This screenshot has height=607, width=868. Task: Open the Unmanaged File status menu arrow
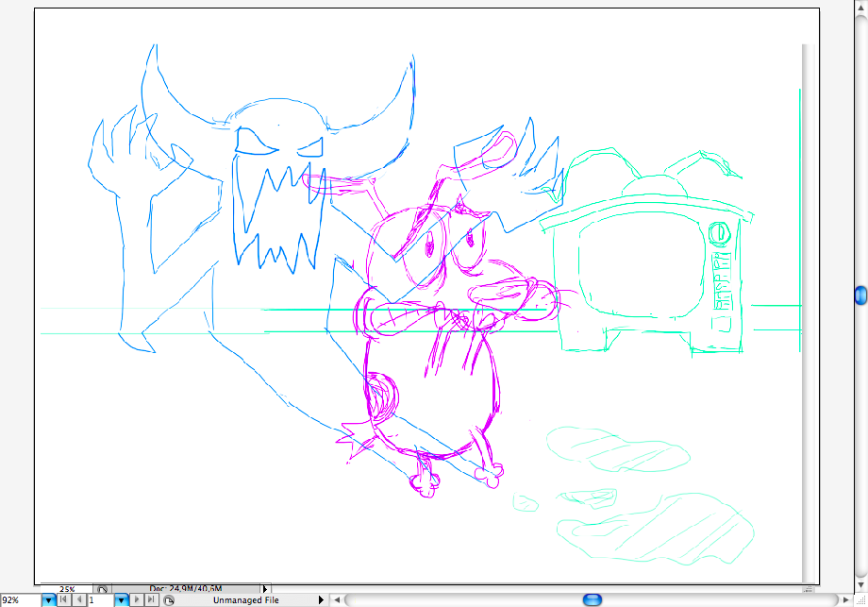[x=321, y=600]
